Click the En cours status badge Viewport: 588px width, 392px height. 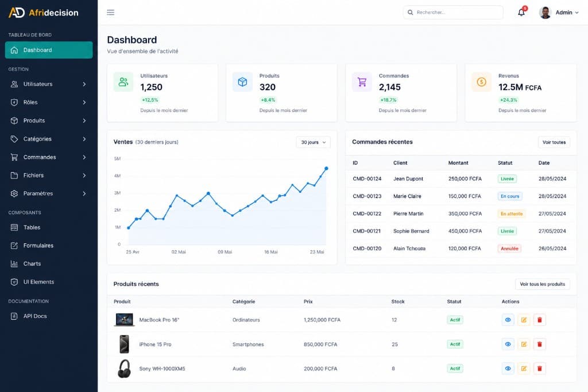click(x=510, y=196)
